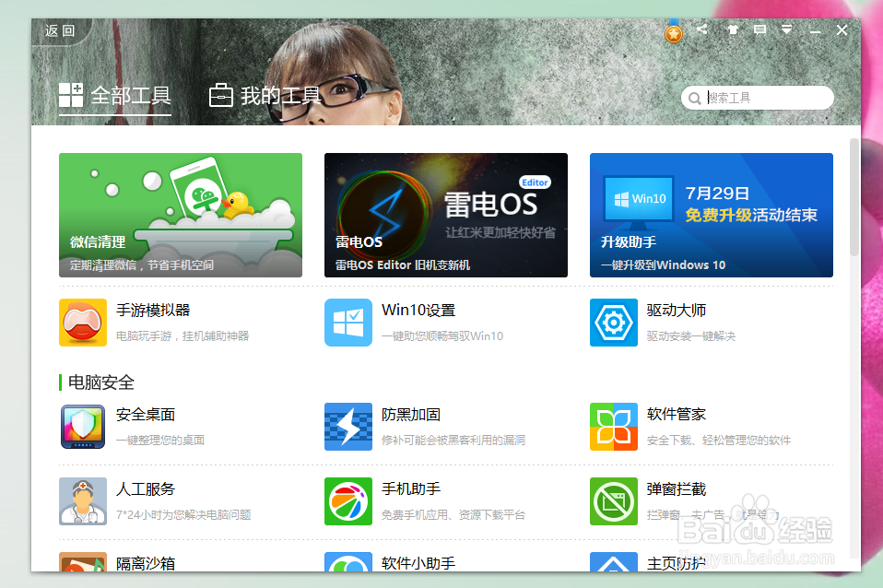This screenshot has height=588, width=883.
Task: Open the Win10设置 icon
Action: coord(348,323)
